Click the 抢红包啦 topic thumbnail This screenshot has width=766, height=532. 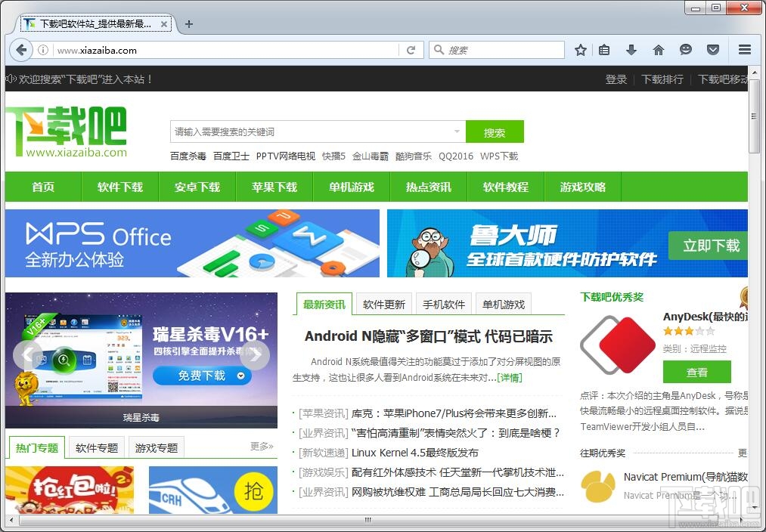pos(70,490)
